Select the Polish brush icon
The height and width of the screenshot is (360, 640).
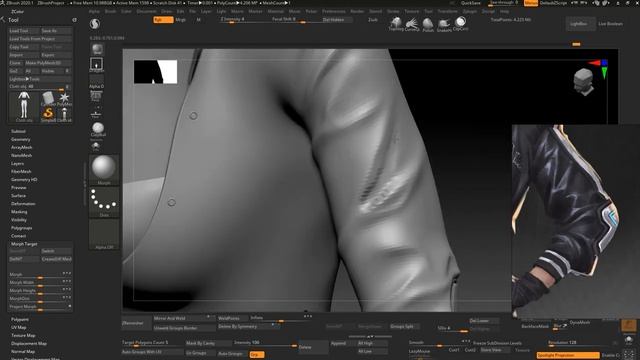click(428, 24)
